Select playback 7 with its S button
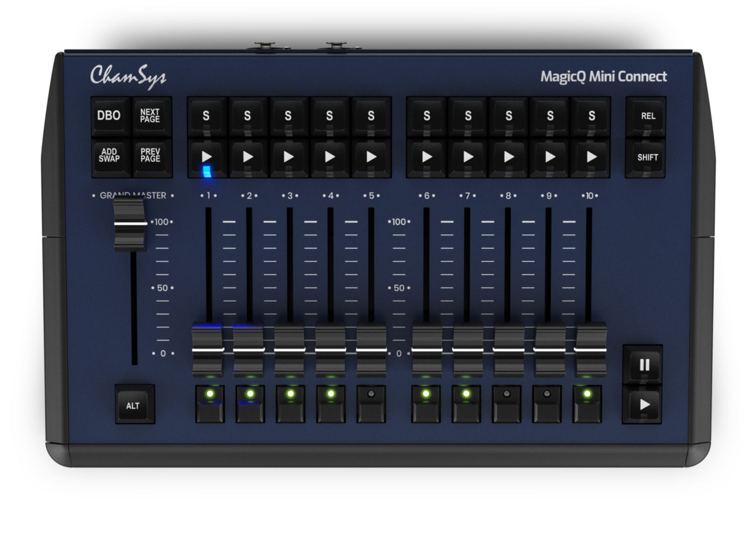The width and height of the screenshot is (756, 536). click(x=468, y=116)
